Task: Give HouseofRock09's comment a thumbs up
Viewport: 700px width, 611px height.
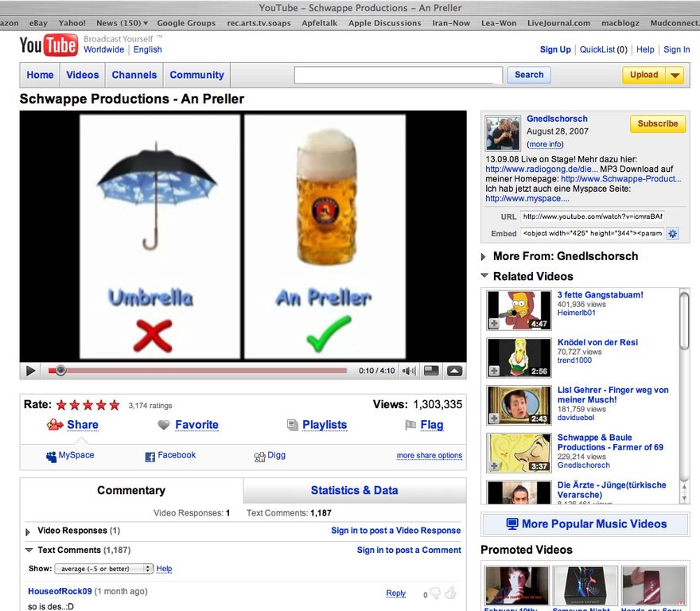Action: 450,593
